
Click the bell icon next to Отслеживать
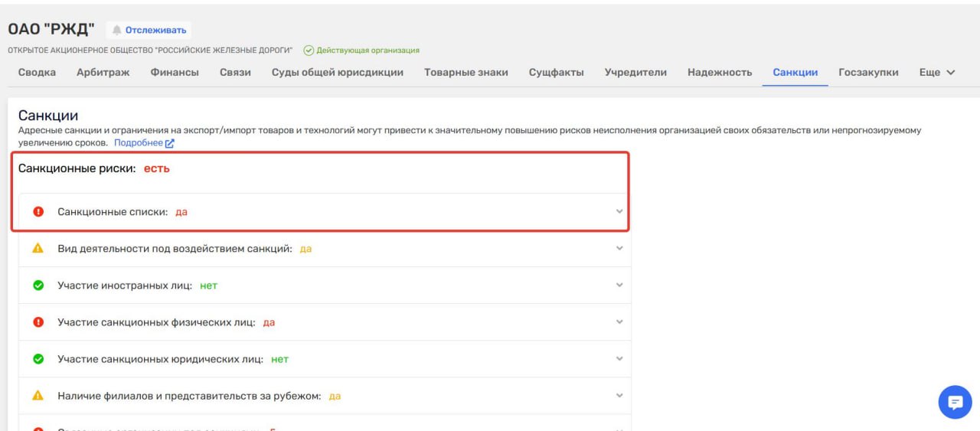pos(117,31)
